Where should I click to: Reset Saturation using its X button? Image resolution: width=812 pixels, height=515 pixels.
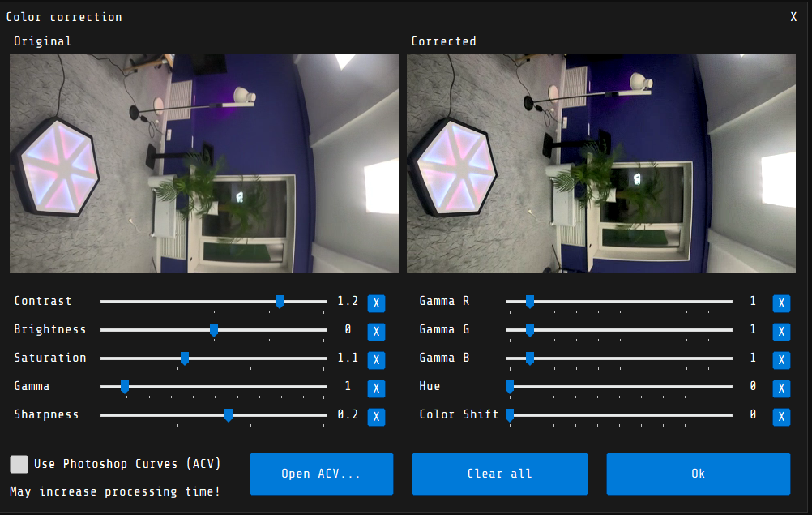click(376, 360)
